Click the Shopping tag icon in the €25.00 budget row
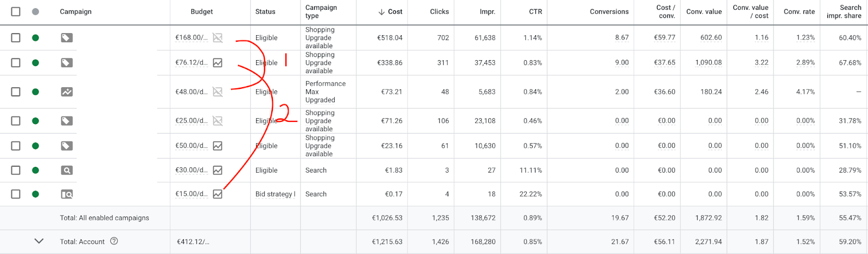The height and width of the screenshot is (254, 868). coord(67,121)
